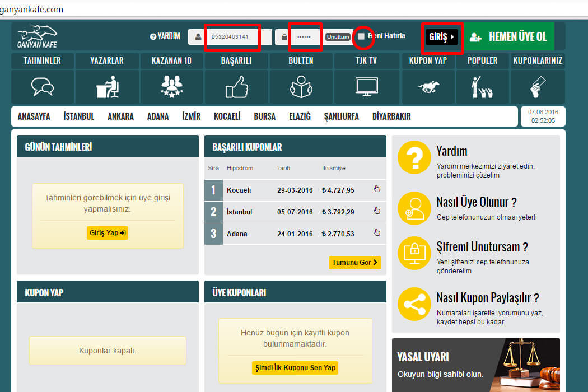Switch to the Şanlıurfa tab
Viewport: 588px width, 392px height.
[342, 116]
